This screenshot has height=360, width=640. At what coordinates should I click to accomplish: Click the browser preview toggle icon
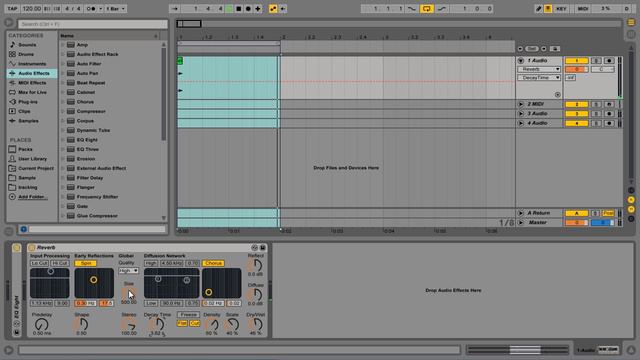[23, 229]
